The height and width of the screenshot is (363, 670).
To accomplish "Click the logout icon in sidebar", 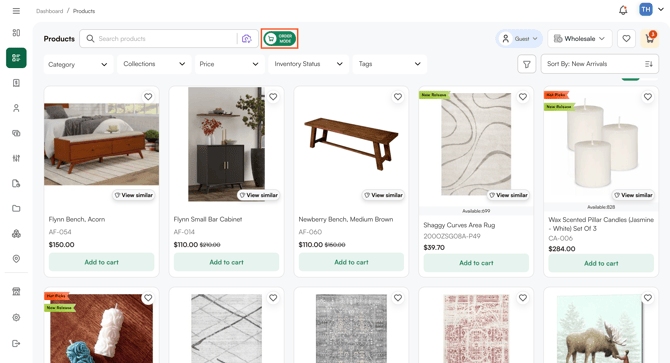I will pos(16,343).
